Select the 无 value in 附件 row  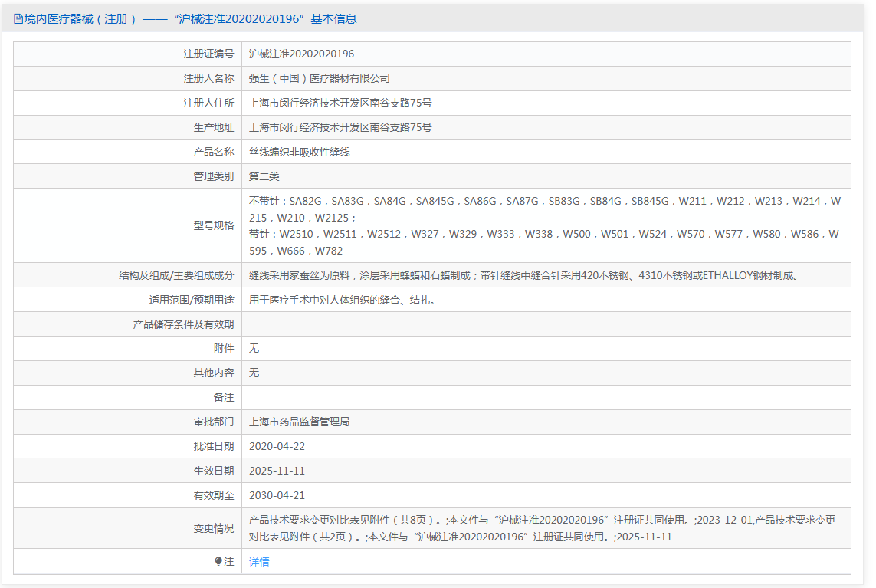pos(254,348)
